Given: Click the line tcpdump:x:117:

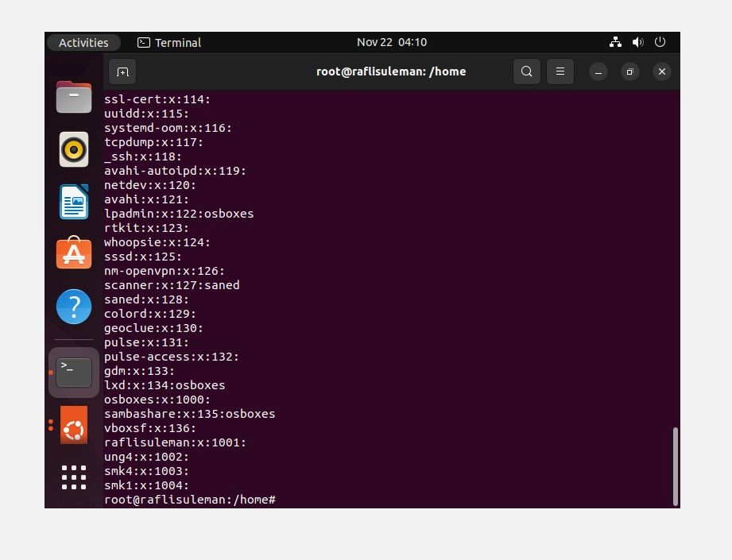Looking at the screenshot, I should pos(153,142).
